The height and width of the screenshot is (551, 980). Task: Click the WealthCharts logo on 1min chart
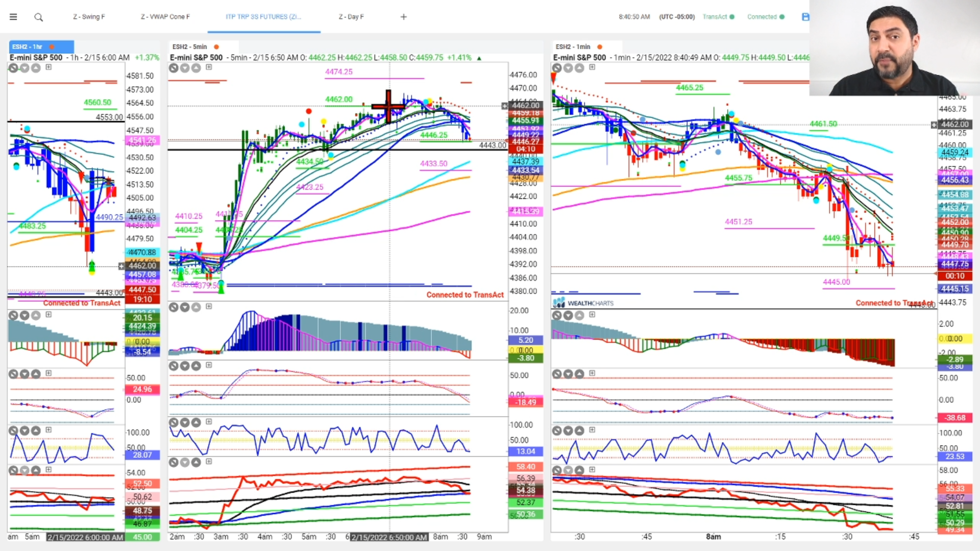pos(583,303)
